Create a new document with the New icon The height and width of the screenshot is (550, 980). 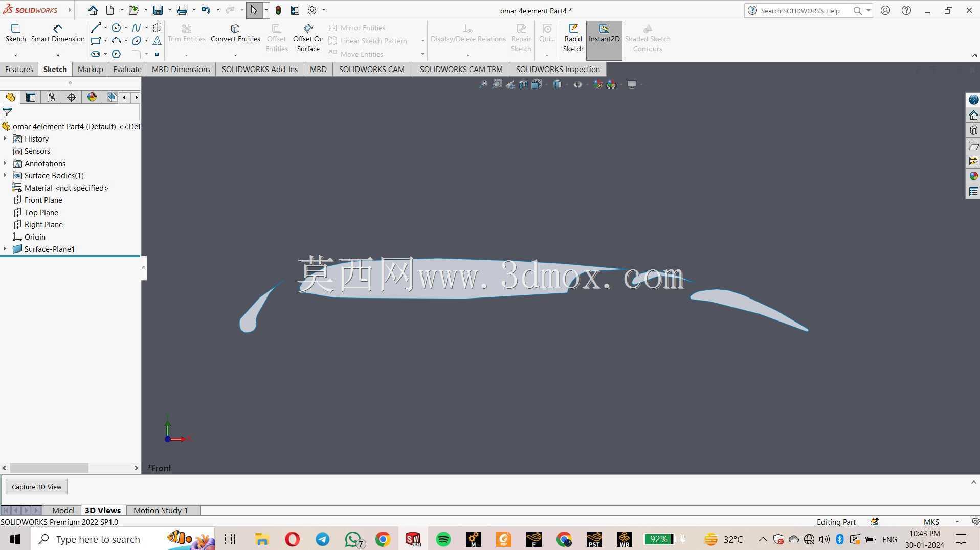point(110,10)
